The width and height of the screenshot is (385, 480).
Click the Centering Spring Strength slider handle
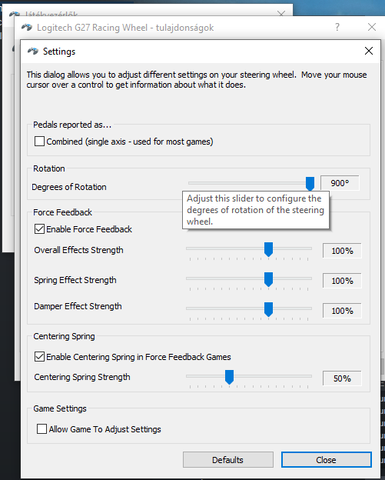coord(229,377)
